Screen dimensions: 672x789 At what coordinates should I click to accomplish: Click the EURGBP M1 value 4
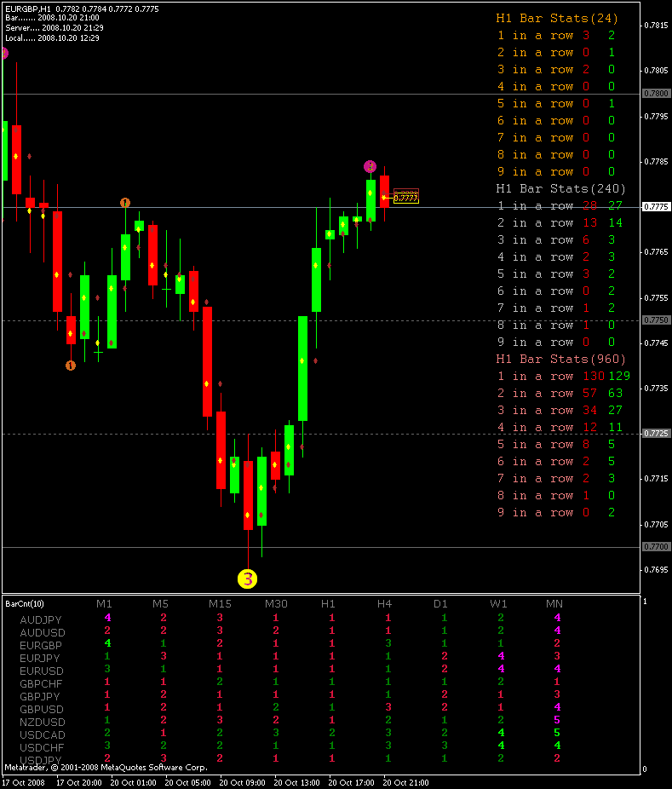point(107,643)
